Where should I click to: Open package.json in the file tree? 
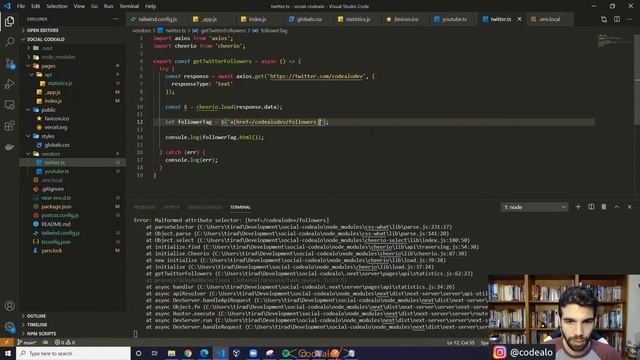pos(56,207)
